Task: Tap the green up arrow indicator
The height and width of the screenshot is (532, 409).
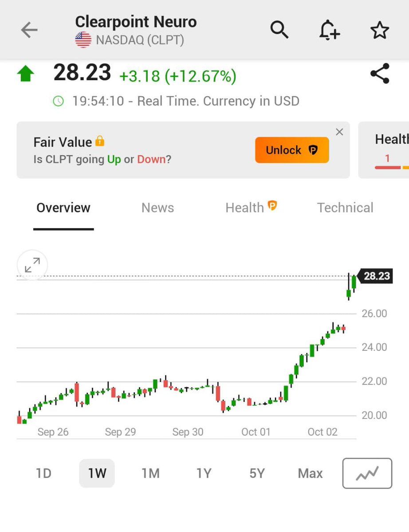Action: [x=25, y=74]
